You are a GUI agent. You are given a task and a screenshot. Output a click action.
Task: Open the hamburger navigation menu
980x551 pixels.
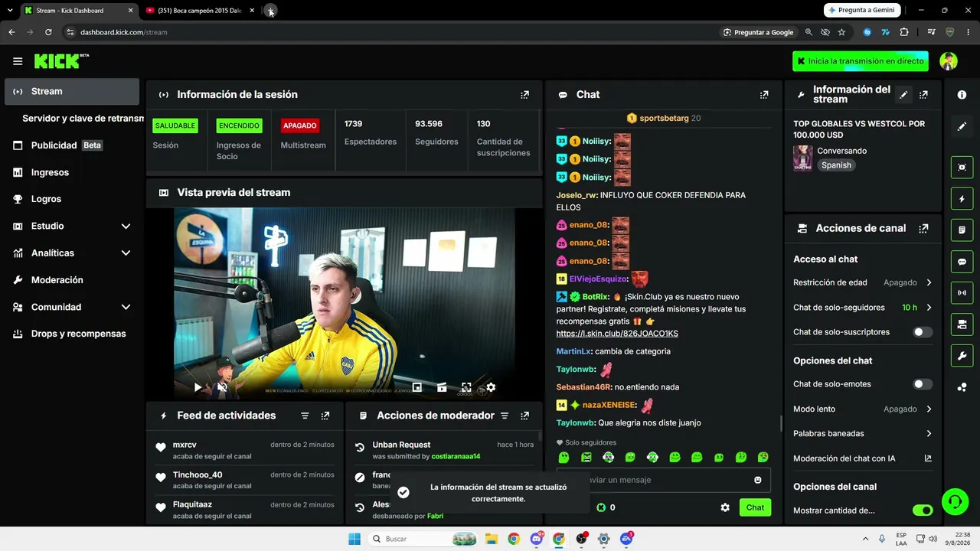(x=18, y=61)
